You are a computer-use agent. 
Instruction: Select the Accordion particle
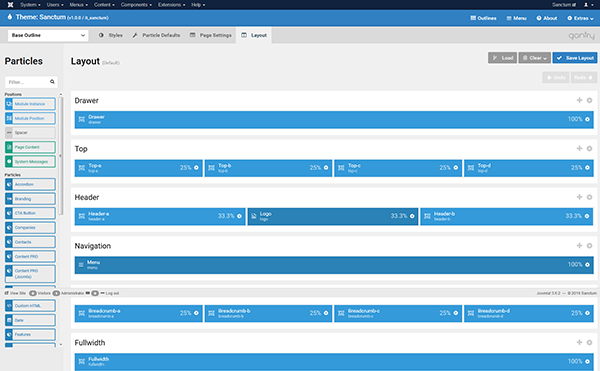[x=30, y=184]
